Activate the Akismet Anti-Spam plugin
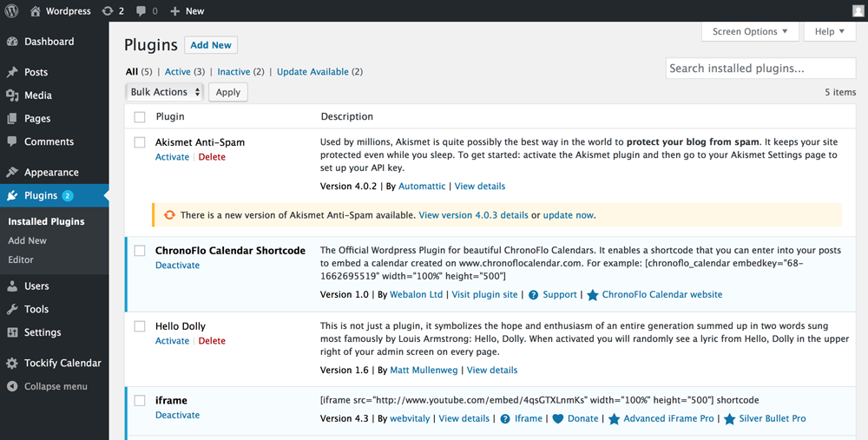Image resolution: width=868 pixels, height=440 pixels. point(172,157)
